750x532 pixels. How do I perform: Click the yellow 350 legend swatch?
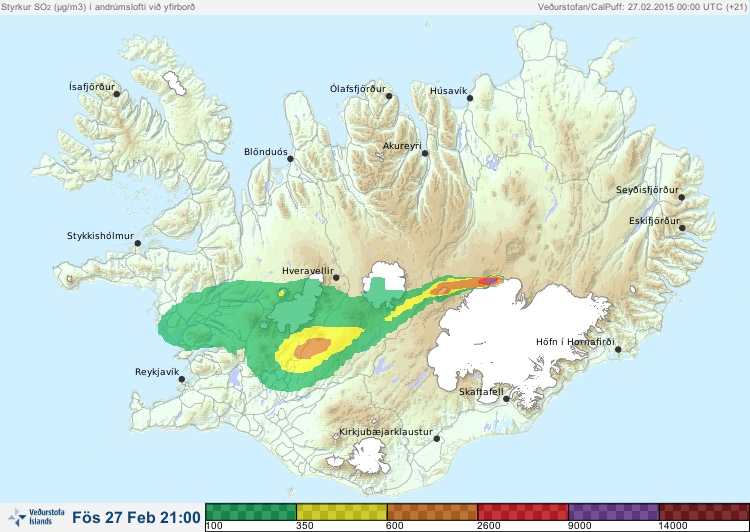coord(342,512)
